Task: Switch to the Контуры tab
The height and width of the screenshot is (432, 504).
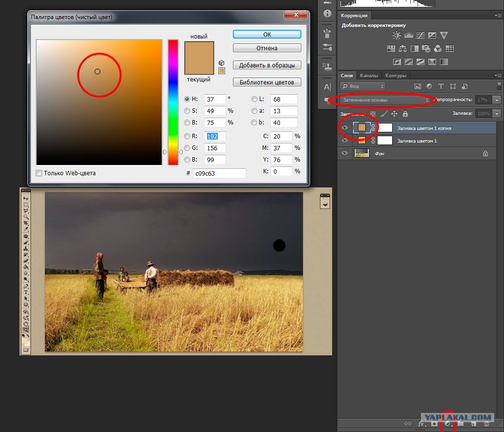Action: 396,76
